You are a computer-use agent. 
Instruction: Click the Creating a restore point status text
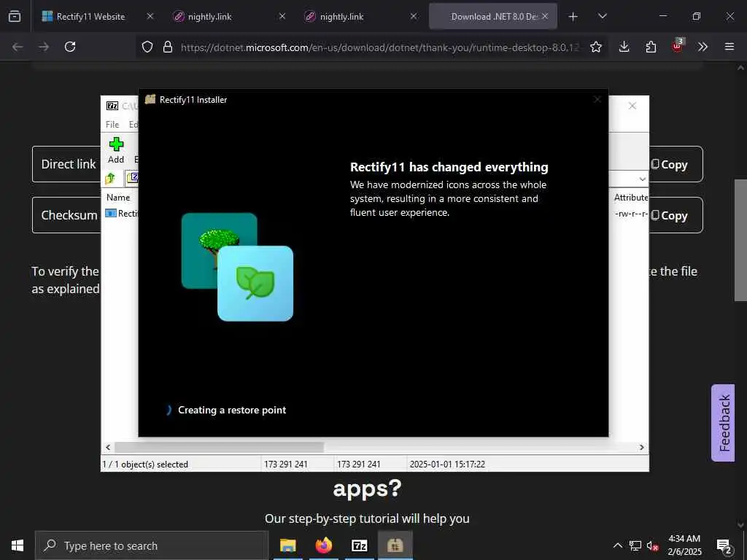[232, 410]
